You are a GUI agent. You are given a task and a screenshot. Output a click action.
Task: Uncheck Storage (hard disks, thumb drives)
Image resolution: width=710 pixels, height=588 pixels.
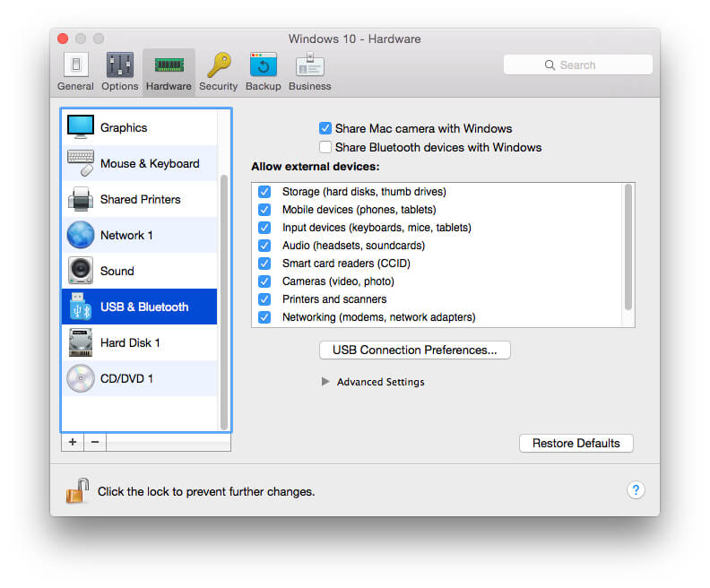point(264,192)
